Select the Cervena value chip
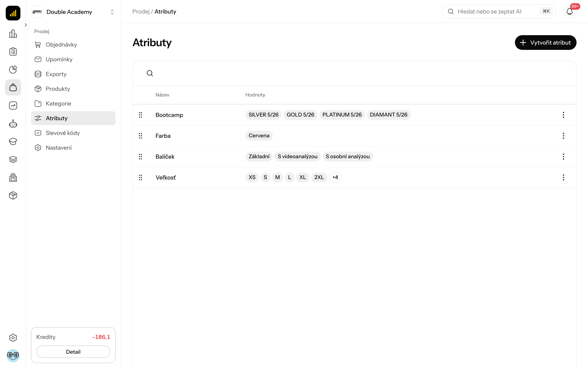 (259, 136)
